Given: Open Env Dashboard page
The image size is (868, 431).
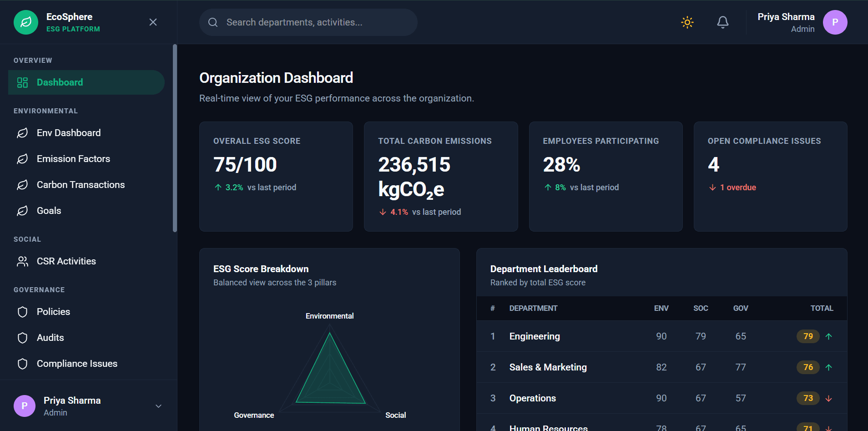Looking at the screenshot, I should (x=86, y=133).
